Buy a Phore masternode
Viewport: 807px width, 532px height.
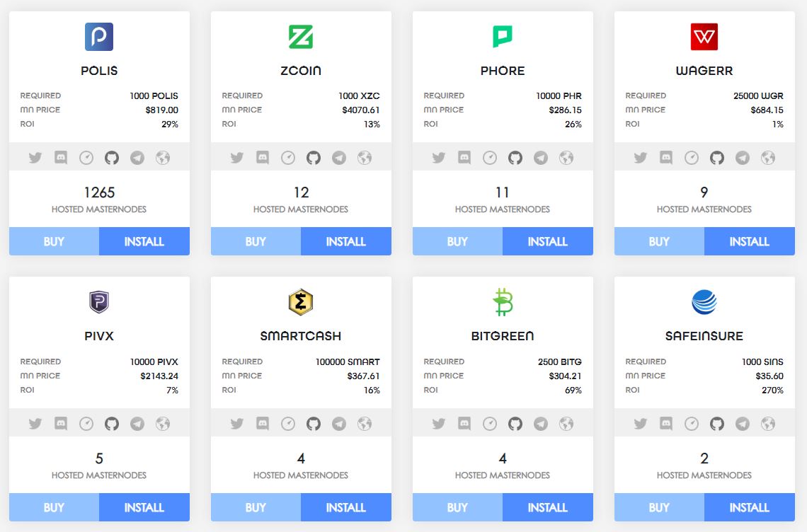point(457,241)
